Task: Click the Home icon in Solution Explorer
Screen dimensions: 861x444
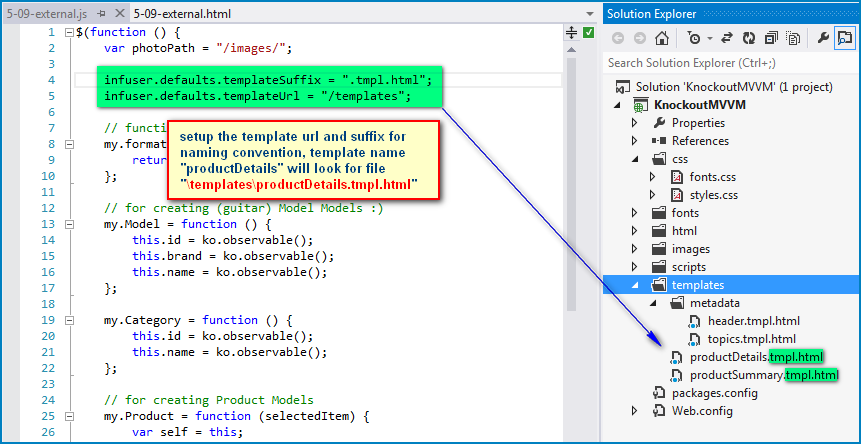Action: pos(662,38)
